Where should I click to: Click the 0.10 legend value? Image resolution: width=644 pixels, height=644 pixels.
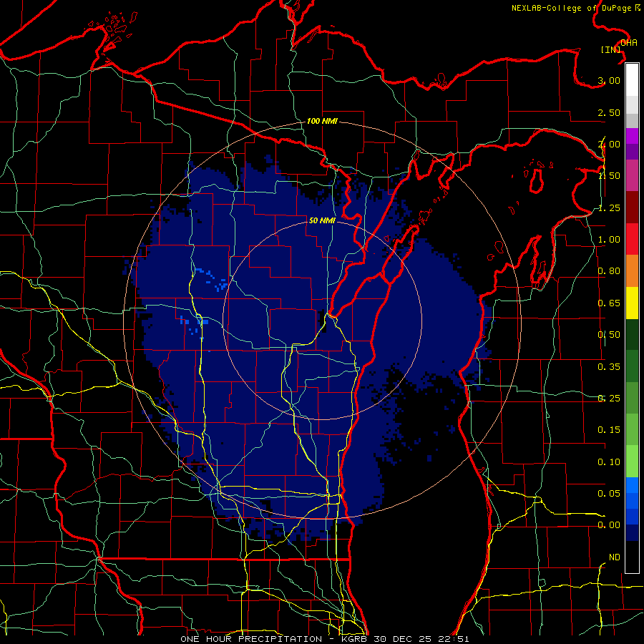click(x=609, y=462)
